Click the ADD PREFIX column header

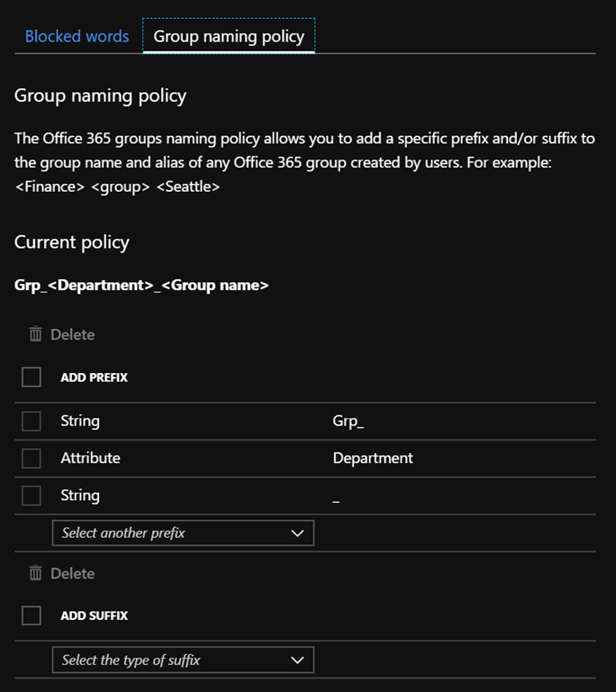(94, 378)
